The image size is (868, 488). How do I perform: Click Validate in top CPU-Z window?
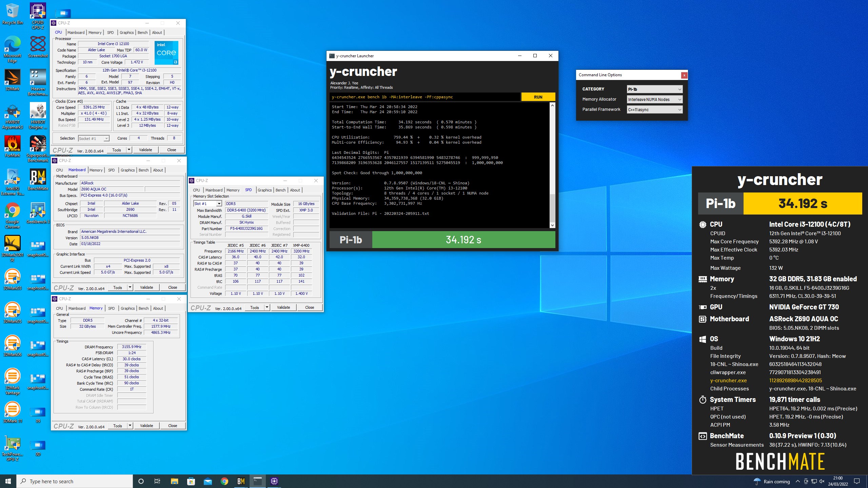[145, 150]
